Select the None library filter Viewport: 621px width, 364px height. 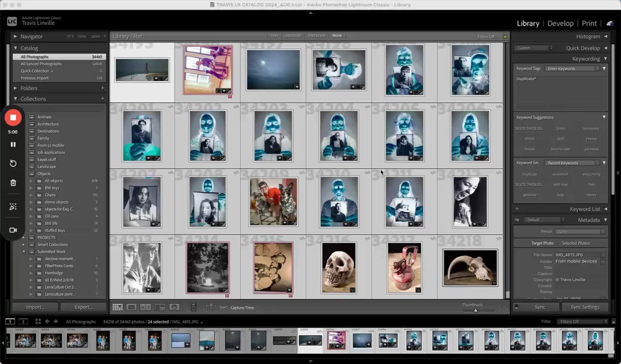tap(337, 36)
